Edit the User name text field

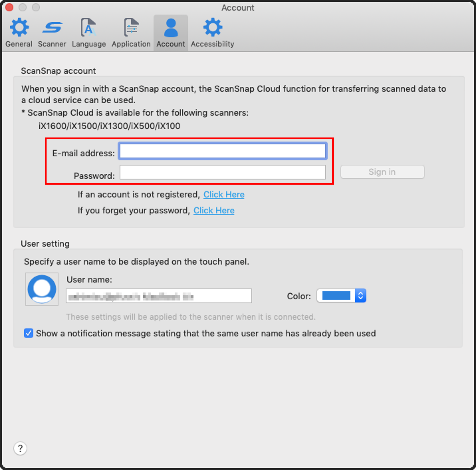(x=159, y=296)
